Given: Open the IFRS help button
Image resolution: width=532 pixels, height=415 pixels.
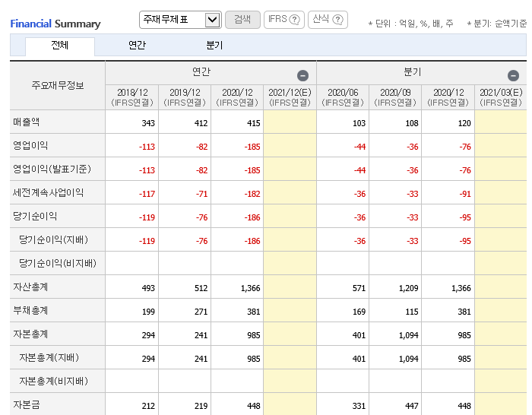Looking at the screenshot, I should tap(284, 20).
